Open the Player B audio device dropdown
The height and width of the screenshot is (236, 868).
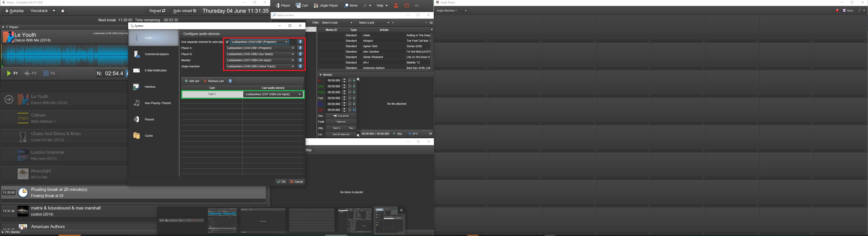[260, 54]
